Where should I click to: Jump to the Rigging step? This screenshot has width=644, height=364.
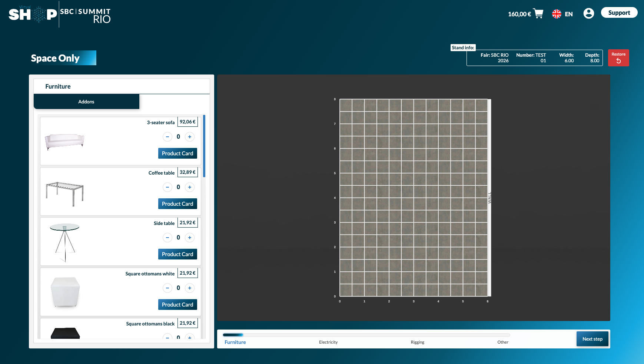point(417,342)
